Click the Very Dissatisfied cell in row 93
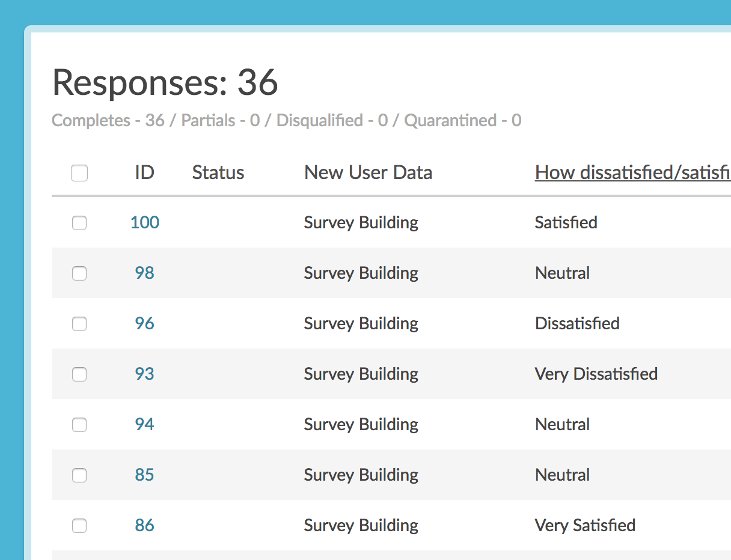 (x=596, y=374)
